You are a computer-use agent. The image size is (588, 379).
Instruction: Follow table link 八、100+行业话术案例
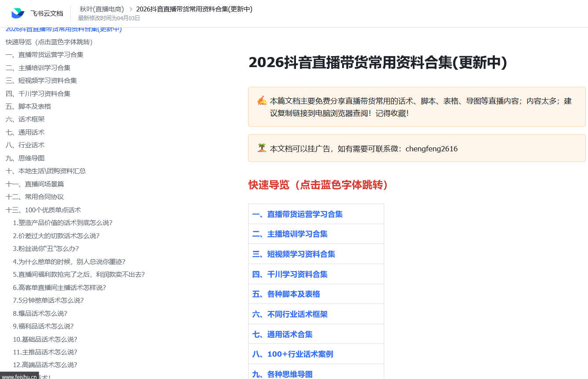[x=292, y=354]
